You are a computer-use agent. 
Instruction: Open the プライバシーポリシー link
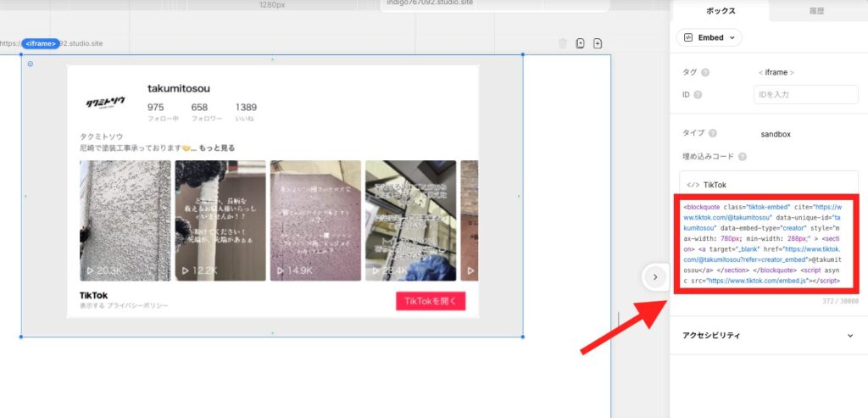[138, 305]
